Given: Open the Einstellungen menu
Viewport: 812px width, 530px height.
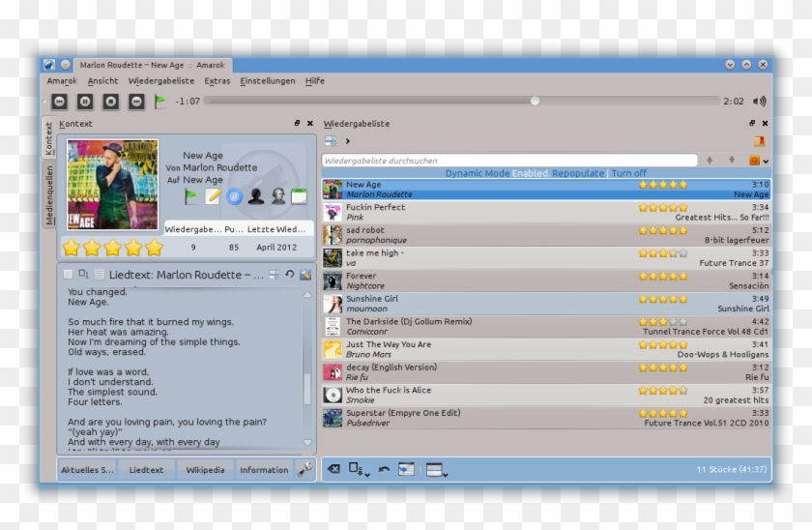Looking at the screenshot, I should point(267,81).
